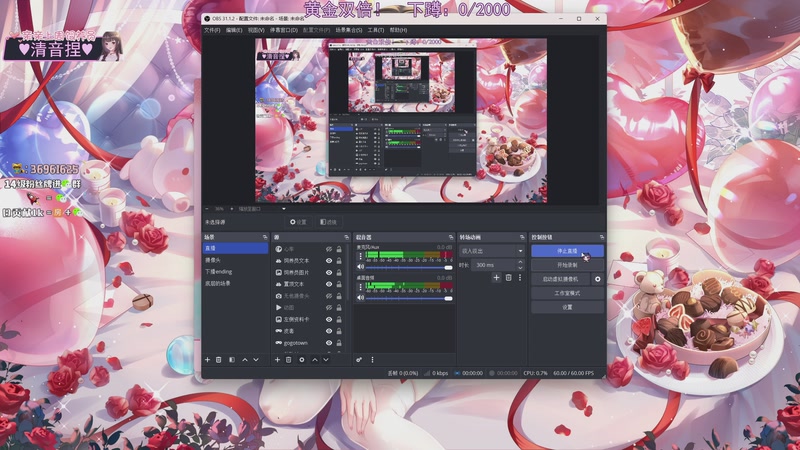Open the 场景集合(S) menu
The width and height of the screenshot is (800, 450).
coord(349,30)
